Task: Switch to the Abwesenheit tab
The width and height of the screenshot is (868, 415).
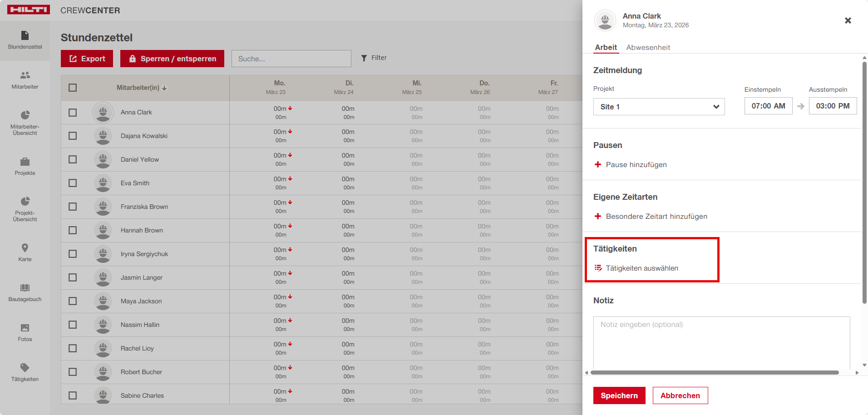Action: click(648, 47)
